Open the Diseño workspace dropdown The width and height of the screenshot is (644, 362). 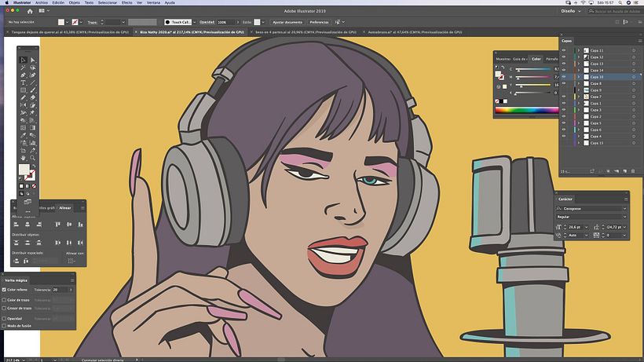[x=570, y=11]
